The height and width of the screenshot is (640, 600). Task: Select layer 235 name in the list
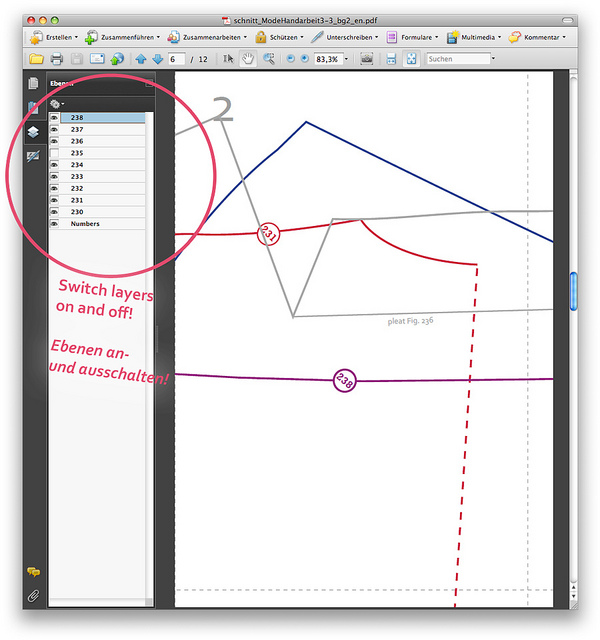point(77,153)
